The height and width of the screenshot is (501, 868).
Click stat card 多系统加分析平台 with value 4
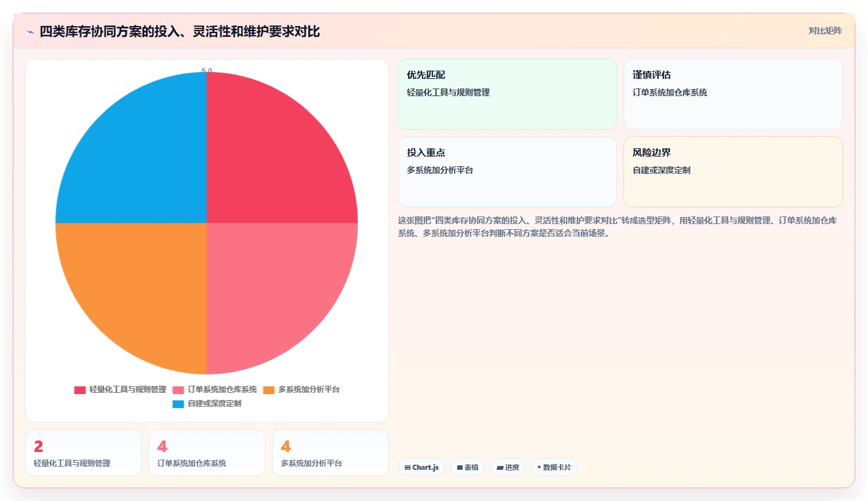331,453
